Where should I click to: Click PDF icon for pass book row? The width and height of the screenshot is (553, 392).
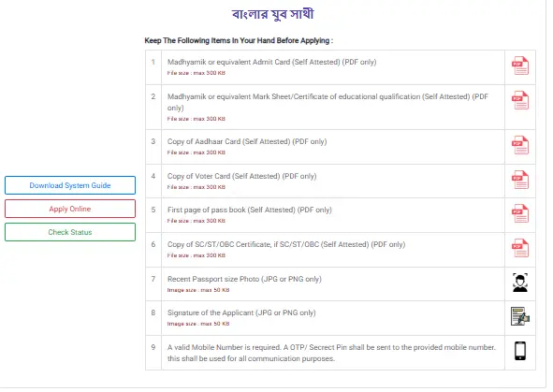coord(520,213)
